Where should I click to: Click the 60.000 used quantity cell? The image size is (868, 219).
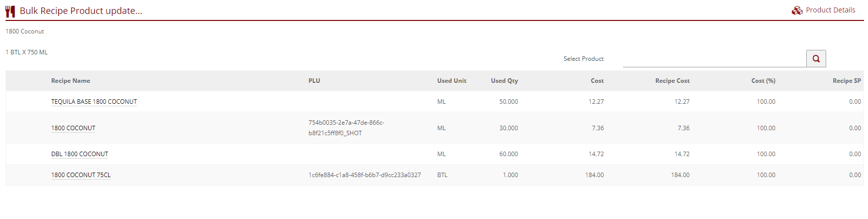point(508,154)
